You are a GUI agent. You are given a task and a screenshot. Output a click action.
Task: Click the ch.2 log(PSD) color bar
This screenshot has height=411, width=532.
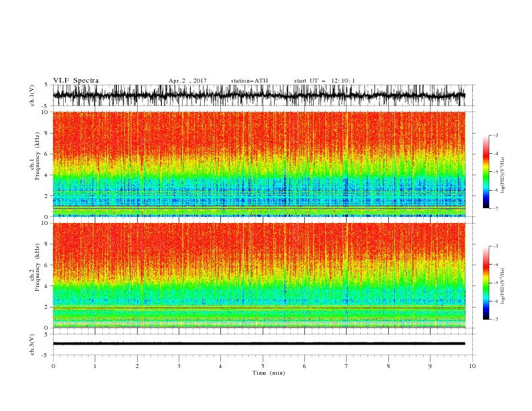pos(486,283)
